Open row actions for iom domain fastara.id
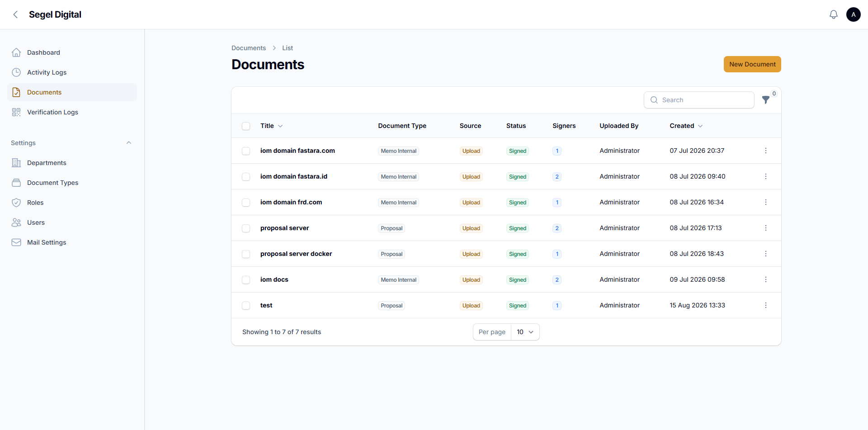The image size is (868, 430). click(x=766, y=176)
